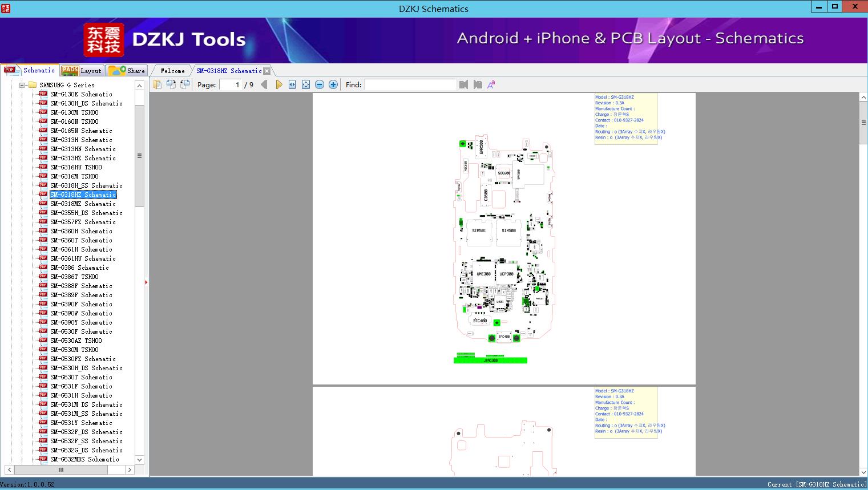Select SM-G532MDS Schematic entry
Viewport: 868px width, 490px height.
click(x=84, y=459)
